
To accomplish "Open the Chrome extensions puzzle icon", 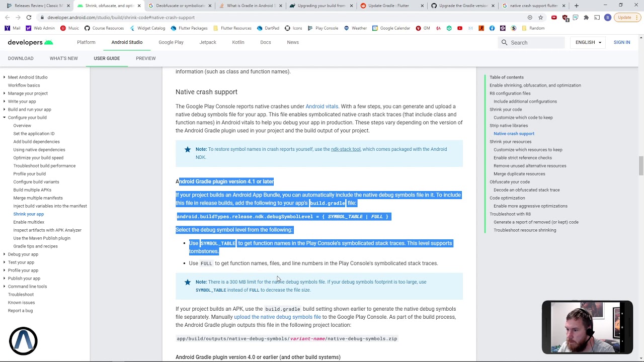I will click(586, 17).
